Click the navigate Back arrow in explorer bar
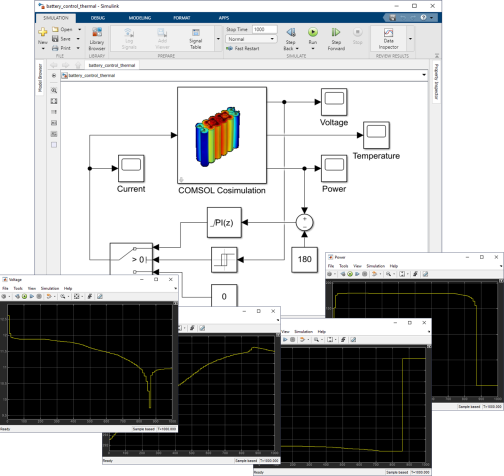The image size is (504, 476). [x=54, y=65]
